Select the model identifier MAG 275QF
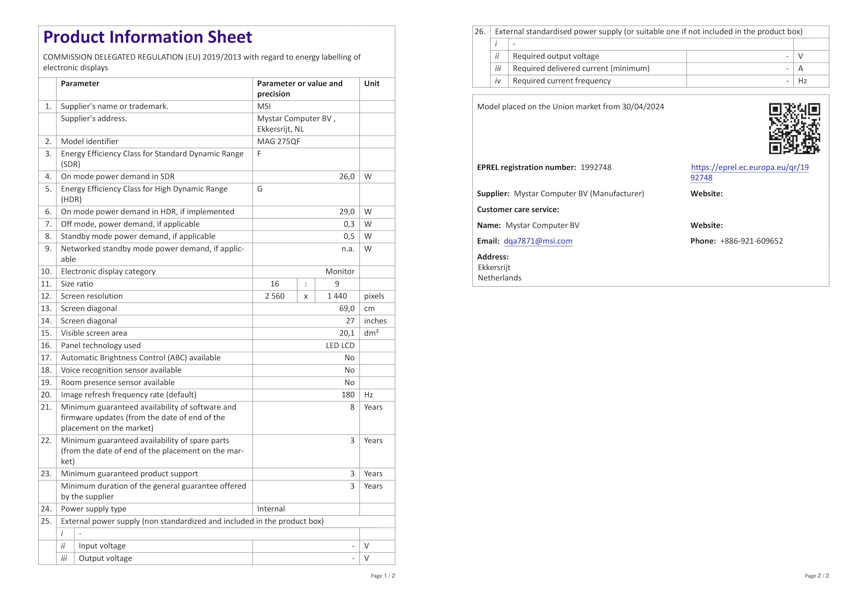Screen dimensions: 868x614 click(x=279, y=141)
